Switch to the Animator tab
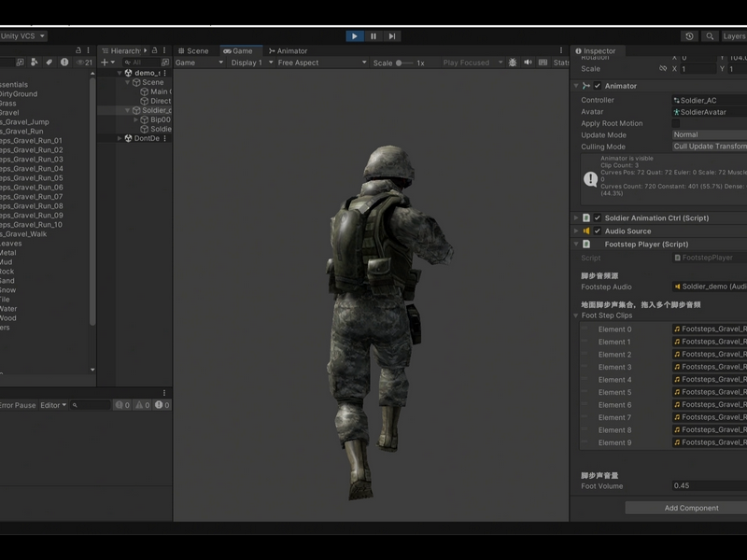 point(289,50)
